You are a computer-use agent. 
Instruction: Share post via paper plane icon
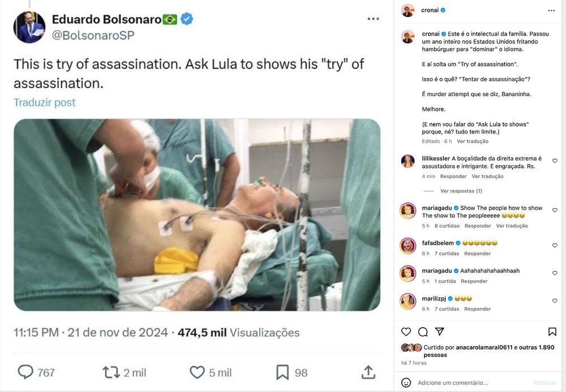[x=439, y=332]
